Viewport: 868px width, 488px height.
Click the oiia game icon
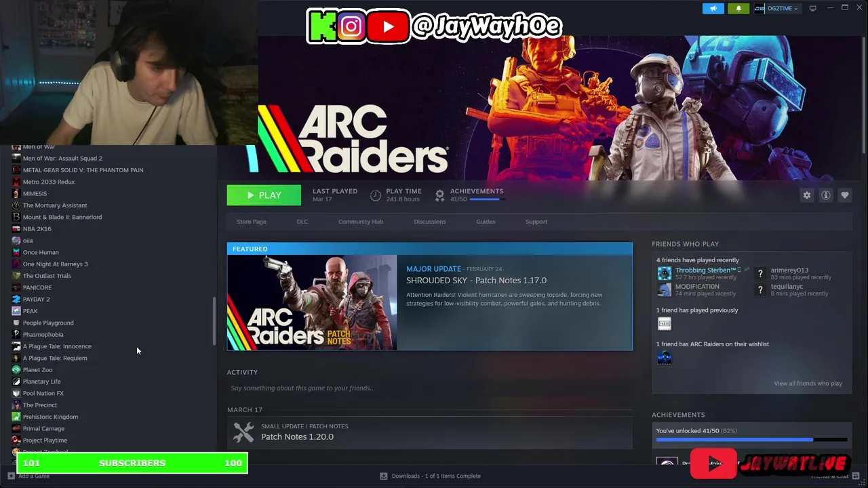click(16, 241)
